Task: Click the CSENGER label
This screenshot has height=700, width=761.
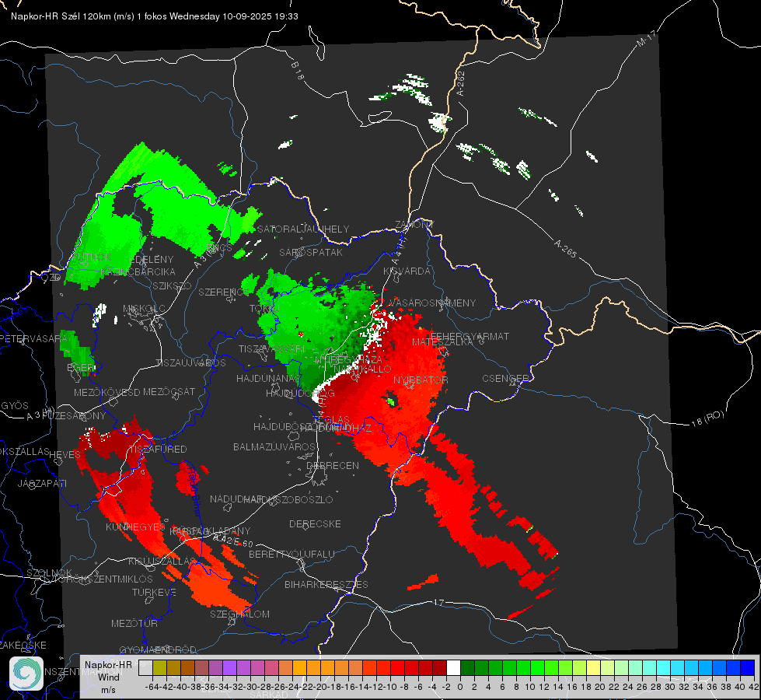Action: [x=505, y=379]
